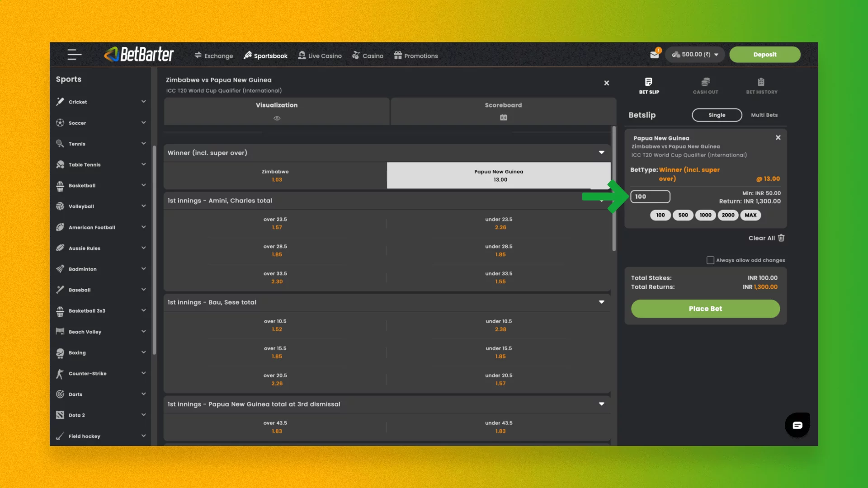Go to Live Casino
This screenshot has height=488, width=868.
click(x=320, y=56)
